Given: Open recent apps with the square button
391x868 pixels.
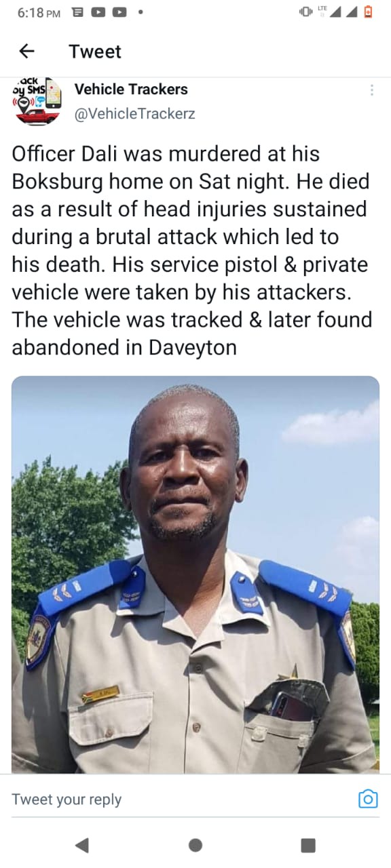Looking at the screenshot, I should pos(308,845).
